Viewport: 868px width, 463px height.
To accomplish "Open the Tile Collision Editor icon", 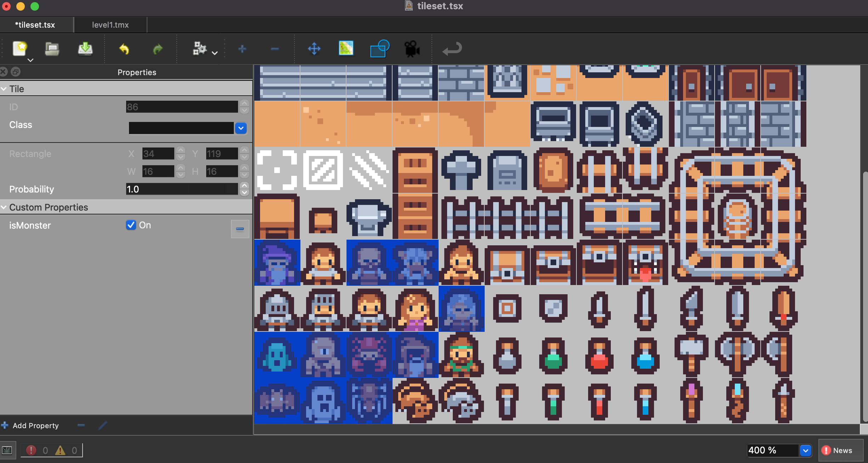I will point(379,49).
